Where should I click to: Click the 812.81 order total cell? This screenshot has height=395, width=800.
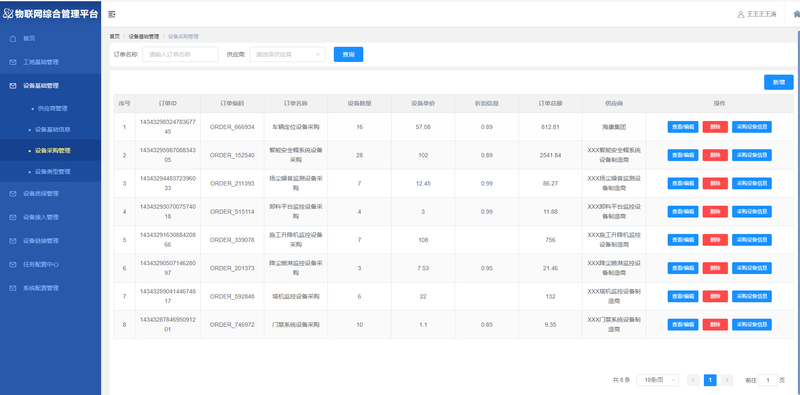(x=551, y=127)
